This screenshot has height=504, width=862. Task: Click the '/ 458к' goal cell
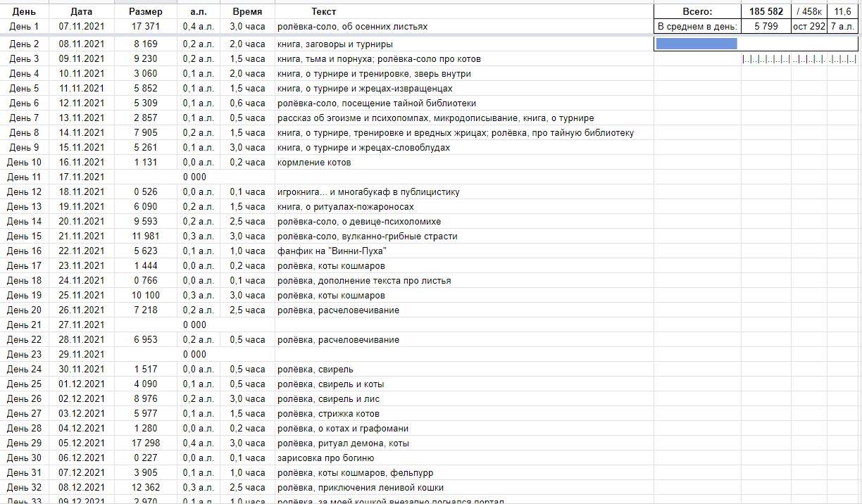(808, 11)
